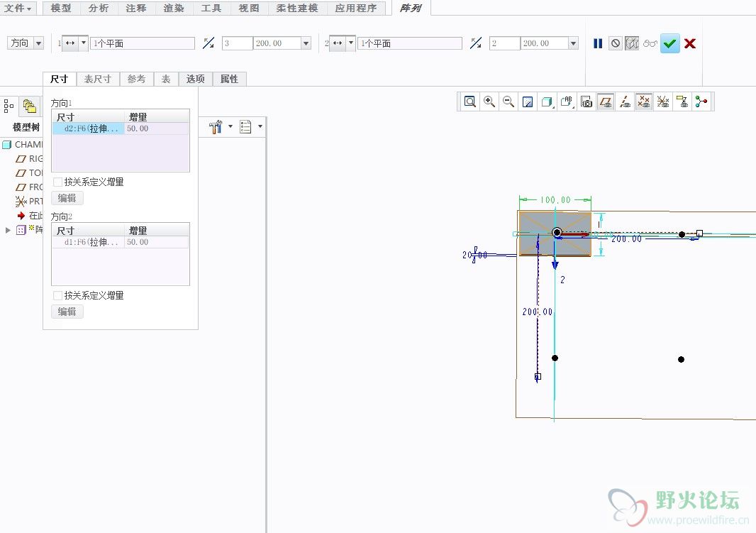Click the 编辑 button under 方向1
This screenshot has width=756, height=533.
67,198
